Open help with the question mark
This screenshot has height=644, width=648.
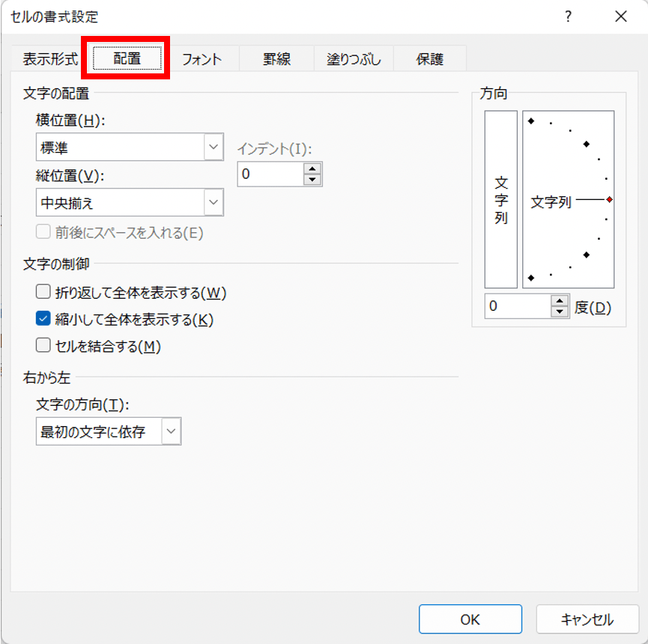pos(569,16)
